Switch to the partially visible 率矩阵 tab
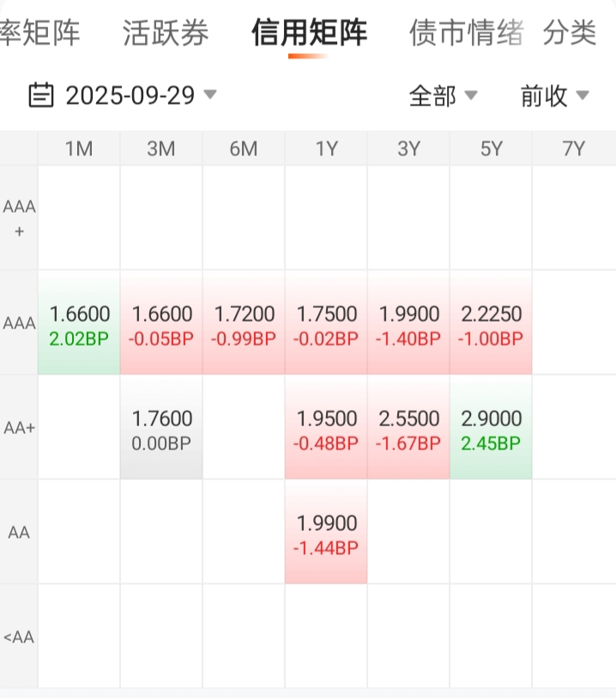This screenshot has height=698, width=616. [x=39, y=33]
